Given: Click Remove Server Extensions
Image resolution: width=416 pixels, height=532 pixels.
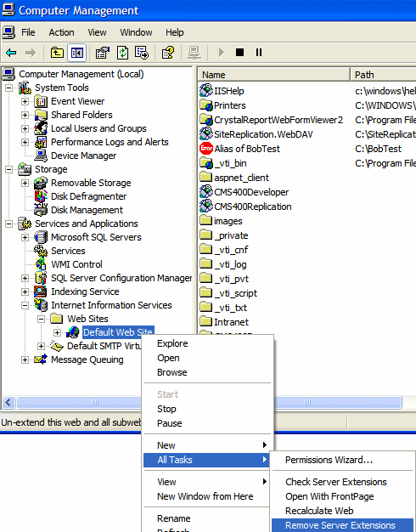Looking at the screenshot, I should click(x=343, y=525).
